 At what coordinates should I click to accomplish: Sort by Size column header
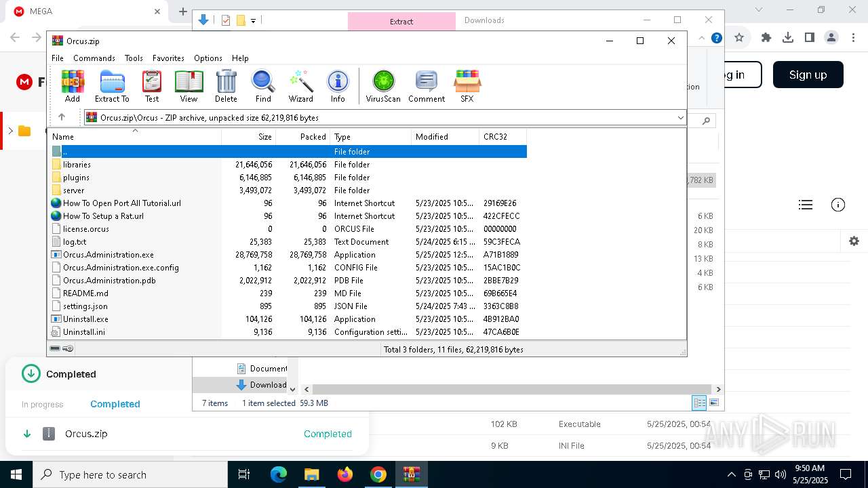pos(249,136)
